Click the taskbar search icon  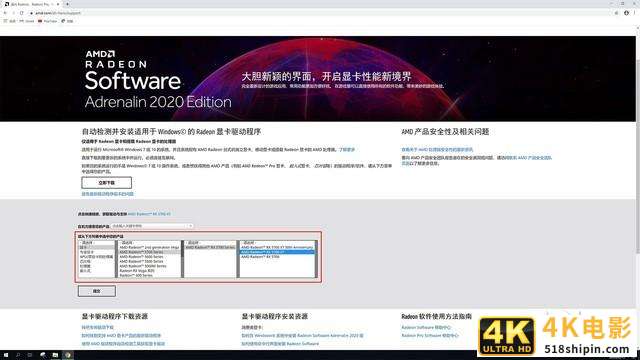[18, 356]
